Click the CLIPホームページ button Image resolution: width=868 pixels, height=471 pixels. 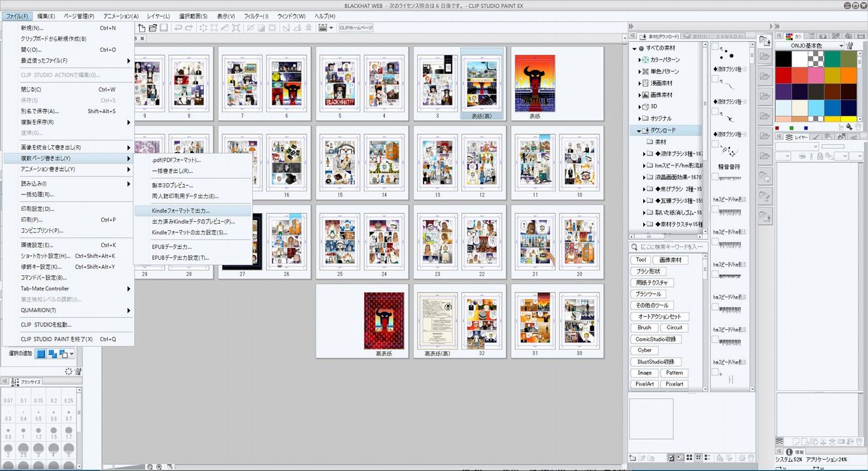[x=356, y=28]
